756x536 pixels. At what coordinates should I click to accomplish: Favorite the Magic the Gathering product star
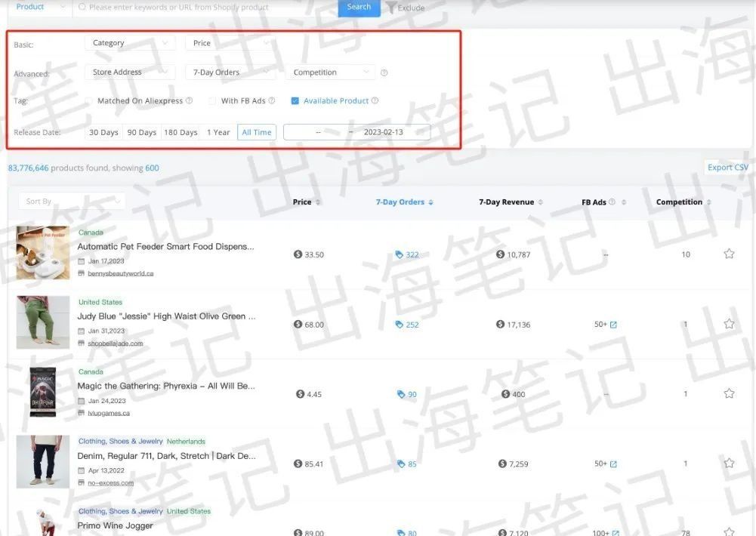tap(729, 393)
